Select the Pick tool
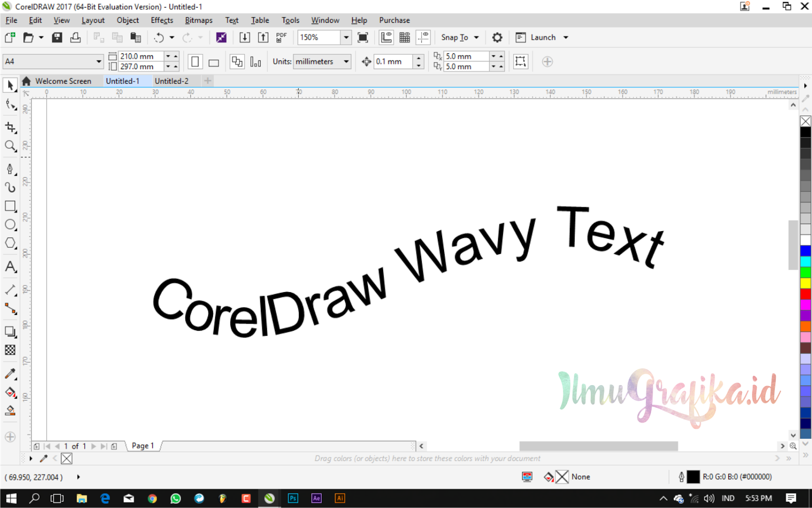Viewport: 812px width, 508px height. [x=10, y=85]
